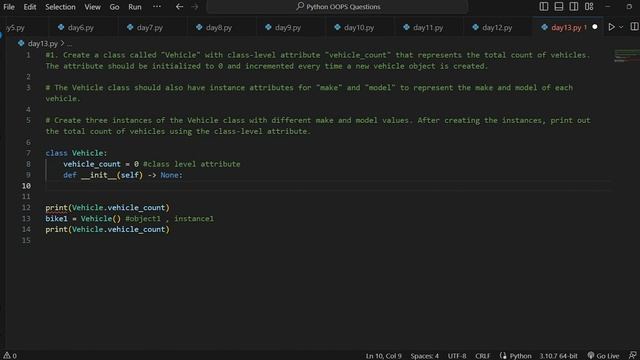This screenshot has width=640, height=360.
Task: Open the Run menu
Action: point(135,7)
